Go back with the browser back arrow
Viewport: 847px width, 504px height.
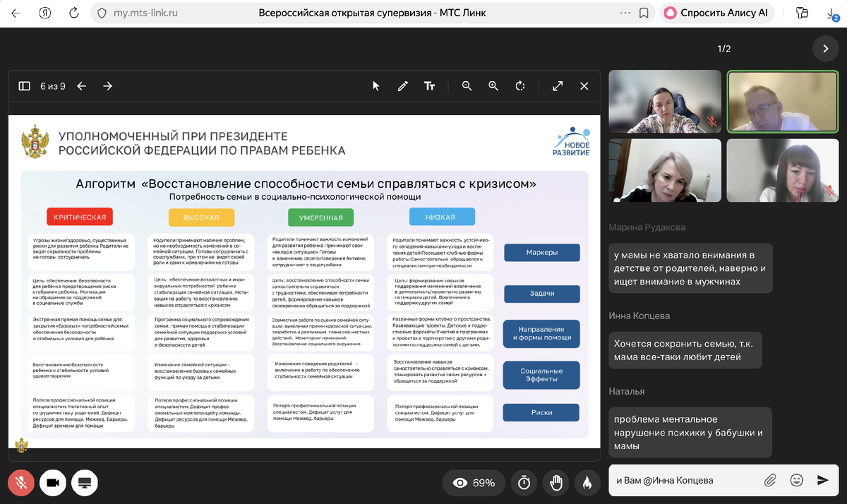pyautogui.click(x=16, y=13)
